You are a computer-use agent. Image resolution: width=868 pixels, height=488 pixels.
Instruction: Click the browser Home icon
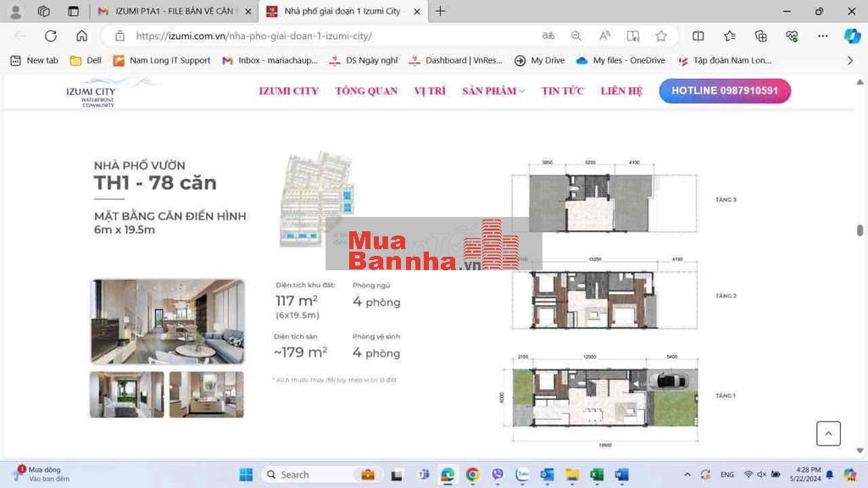(x=81, y=36)
